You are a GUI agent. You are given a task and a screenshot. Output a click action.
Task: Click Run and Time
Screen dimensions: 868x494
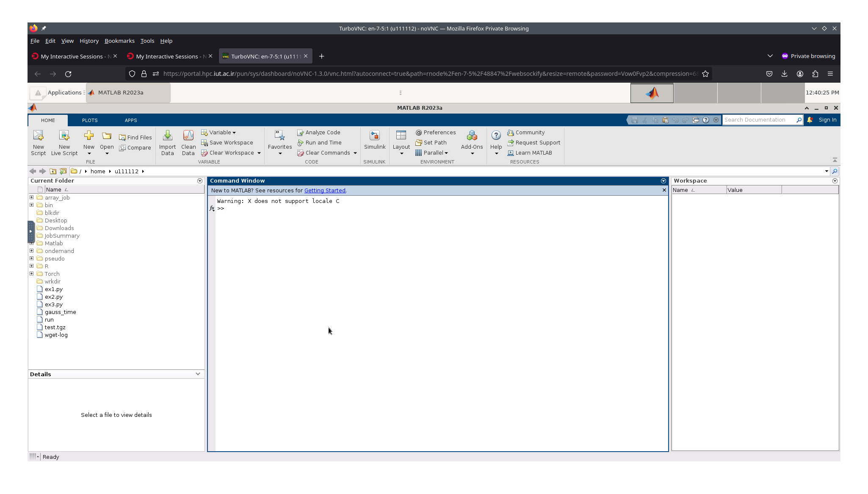(319, 143)
